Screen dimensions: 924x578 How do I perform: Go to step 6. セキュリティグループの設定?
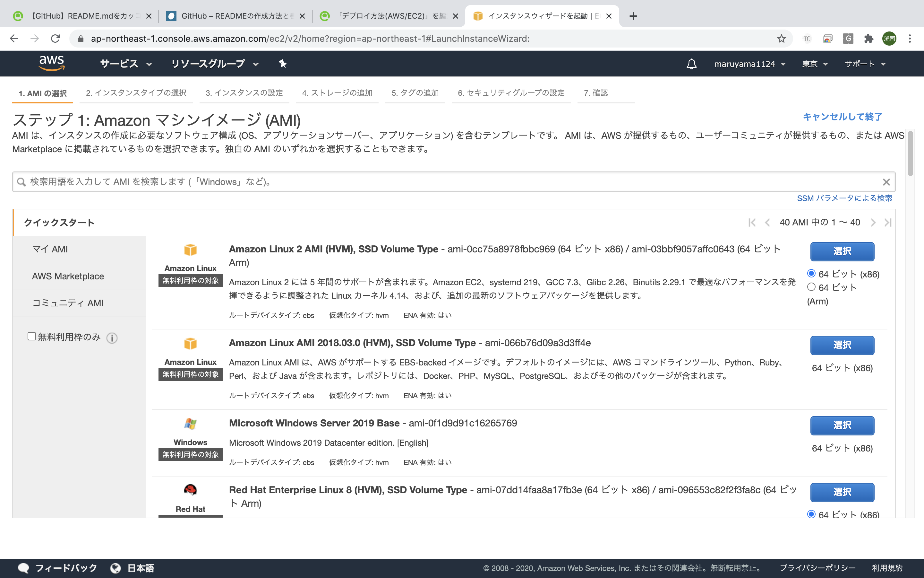[511, 93]
